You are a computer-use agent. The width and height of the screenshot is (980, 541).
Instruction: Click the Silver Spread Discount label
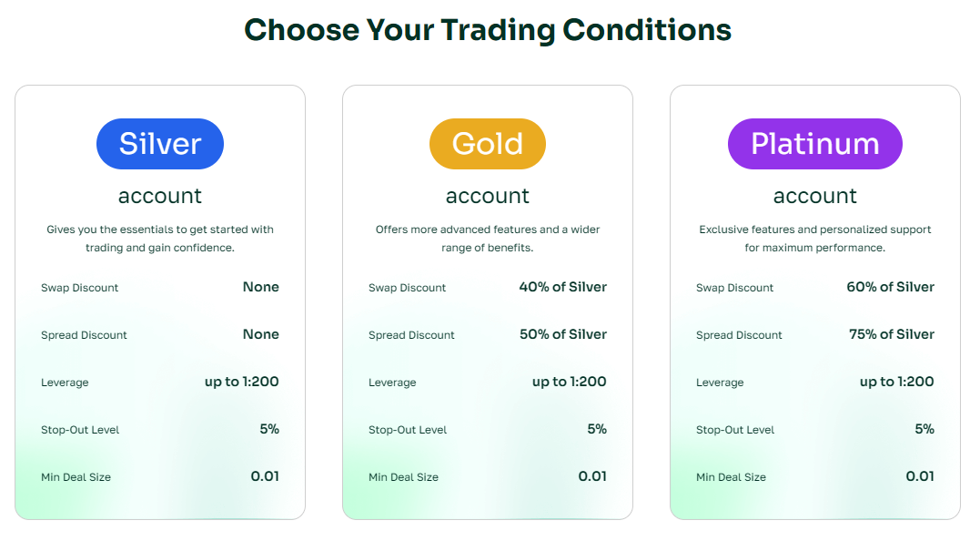click(x=84, y=335)
